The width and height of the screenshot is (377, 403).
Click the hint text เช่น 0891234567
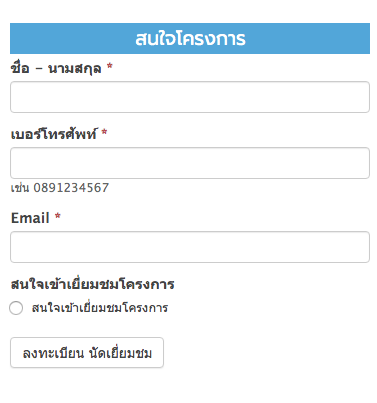pos(60,188)
